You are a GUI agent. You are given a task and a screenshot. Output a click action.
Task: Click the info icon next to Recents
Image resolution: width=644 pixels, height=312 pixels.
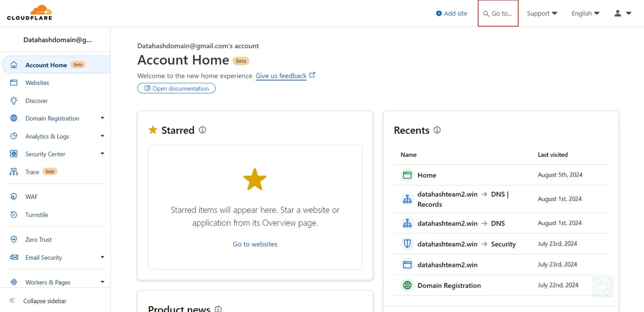tap(437, 130)
